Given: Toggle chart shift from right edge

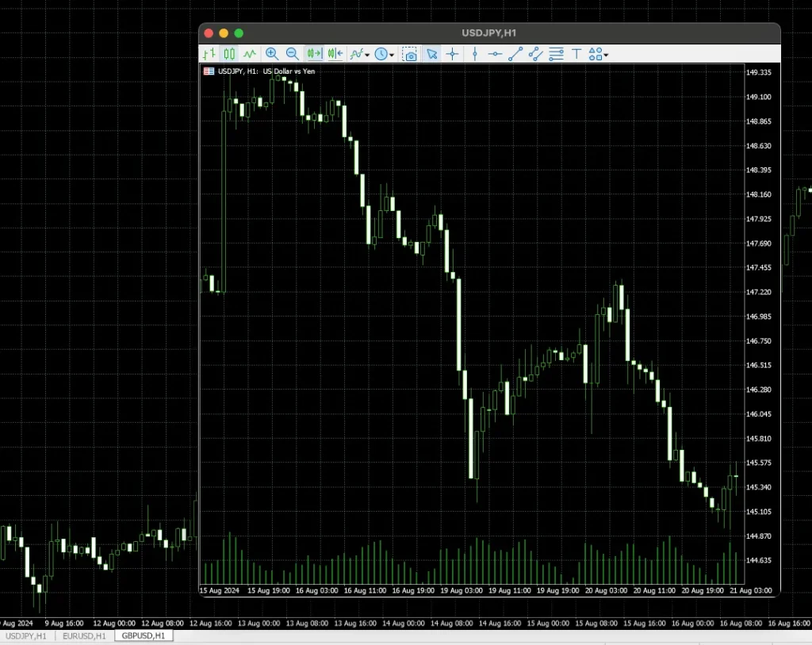Looking at the screenshot, I should [x=335, y=54].
